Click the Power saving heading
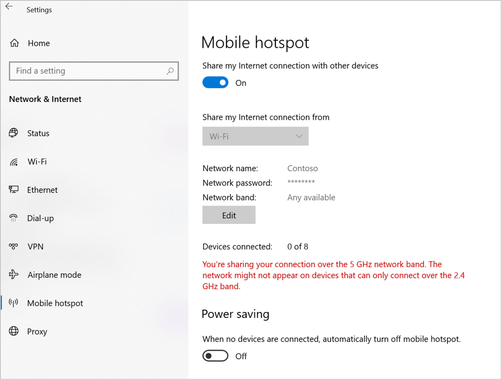501x379 pixels. [235, 314]
